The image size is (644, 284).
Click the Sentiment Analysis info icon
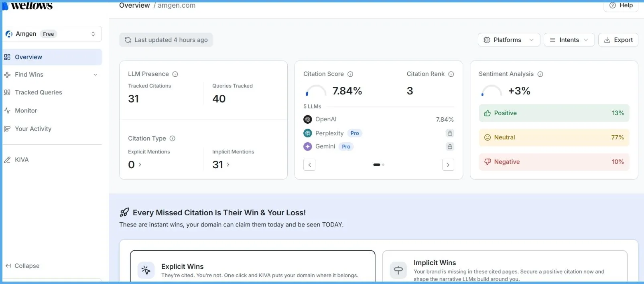[x=540, y=74]
